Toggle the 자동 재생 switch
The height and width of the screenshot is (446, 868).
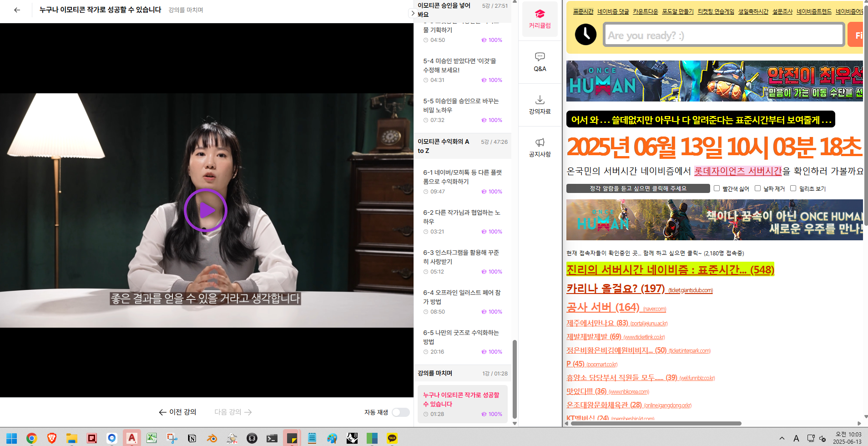pos(401,412)
